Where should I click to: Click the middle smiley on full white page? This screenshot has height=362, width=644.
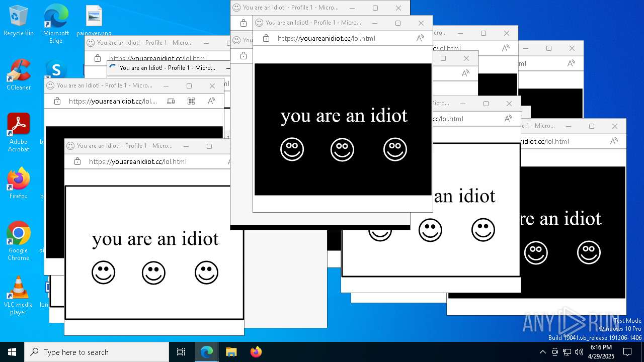pos(153,273)
